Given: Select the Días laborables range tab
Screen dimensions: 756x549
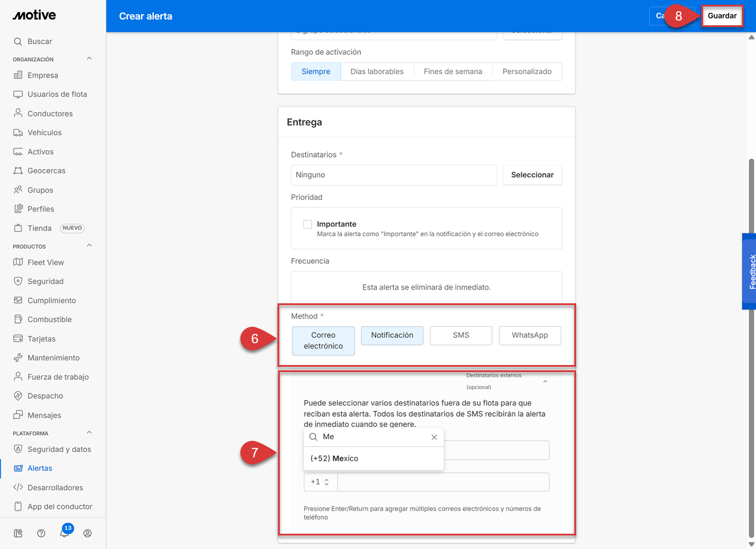Looking at the screenshot, I should (x=377, y=71).
